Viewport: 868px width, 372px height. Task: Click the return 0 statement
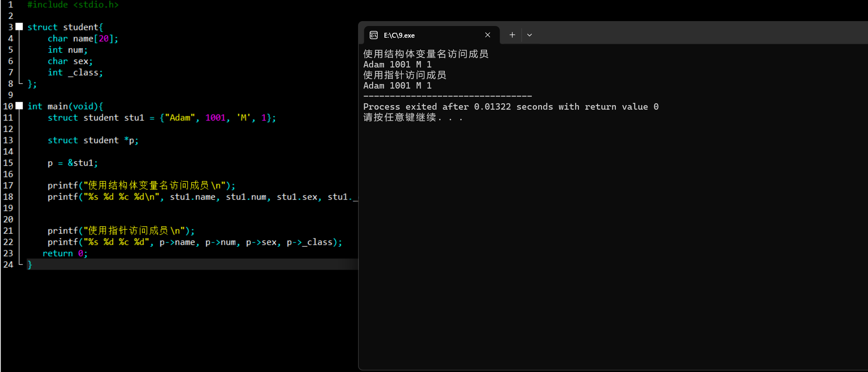(x=65, y=253)
